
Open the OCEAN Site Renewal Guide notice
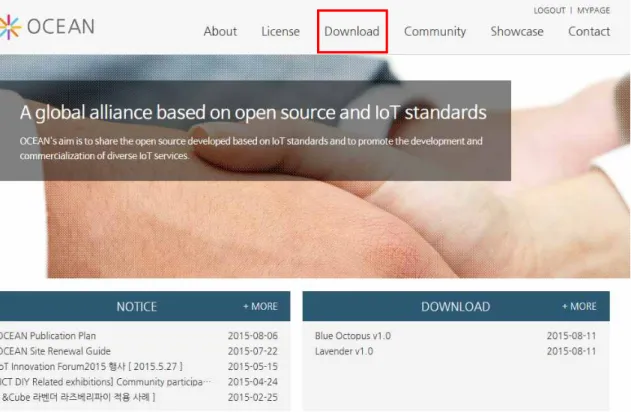(55, 351)
